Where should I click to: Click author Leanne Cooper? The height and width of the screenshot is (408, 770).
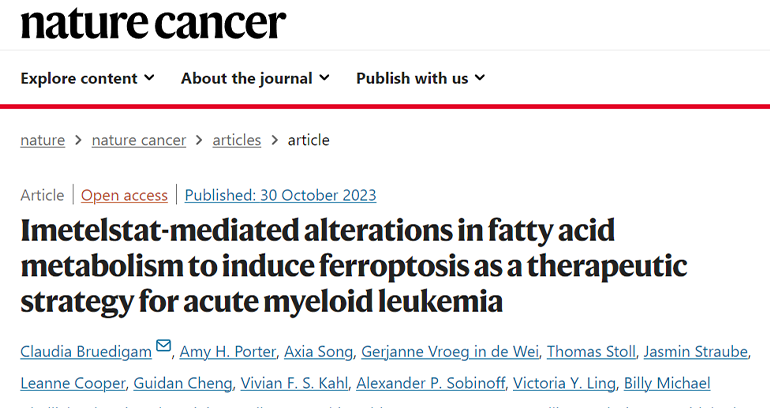[66, 383]
